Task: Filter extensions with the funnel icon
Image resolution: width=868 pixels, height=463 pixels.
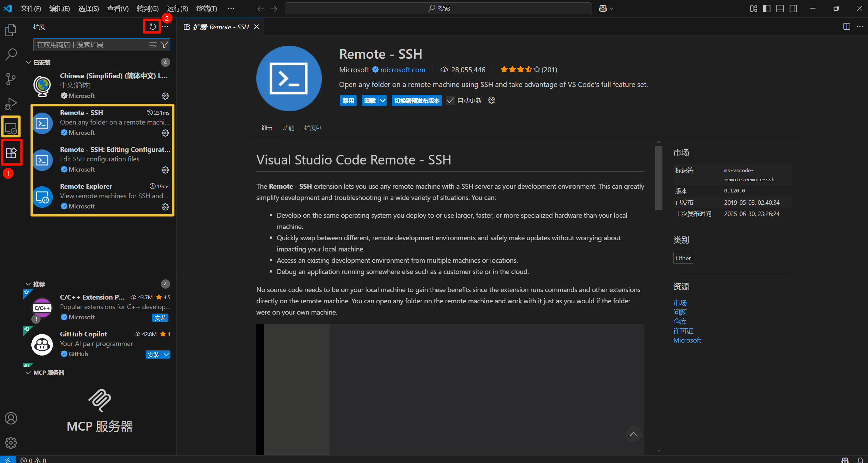Action: coord(164,45)
